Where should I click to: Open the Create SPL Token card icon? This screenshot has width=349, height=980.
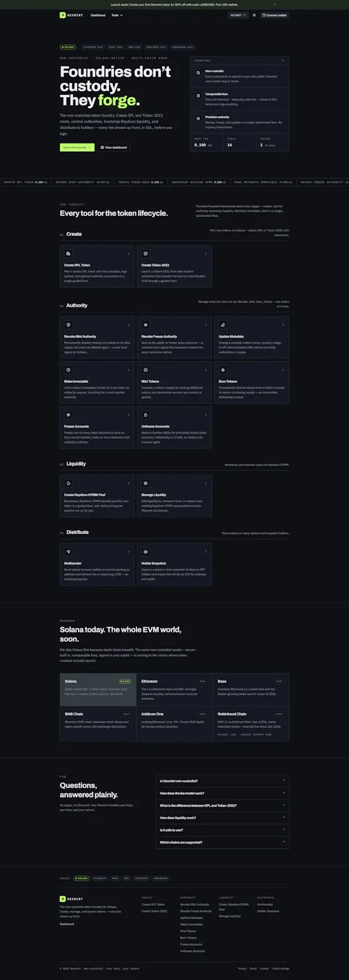tap(69, 254)
